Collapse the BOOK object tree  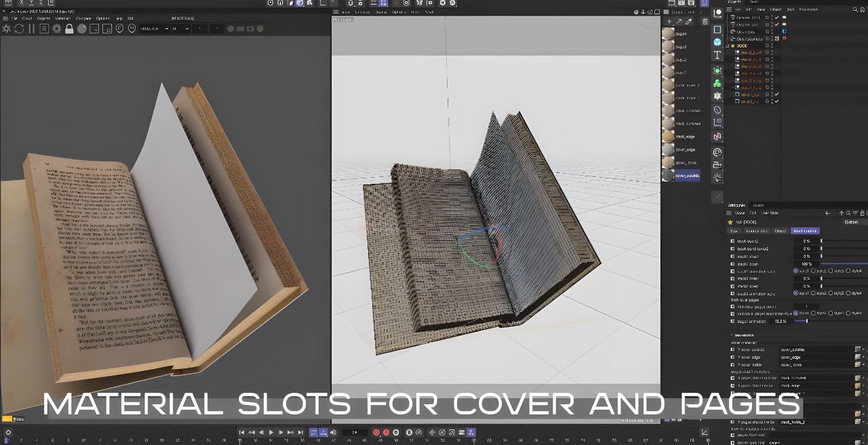[x=728, y=45]
